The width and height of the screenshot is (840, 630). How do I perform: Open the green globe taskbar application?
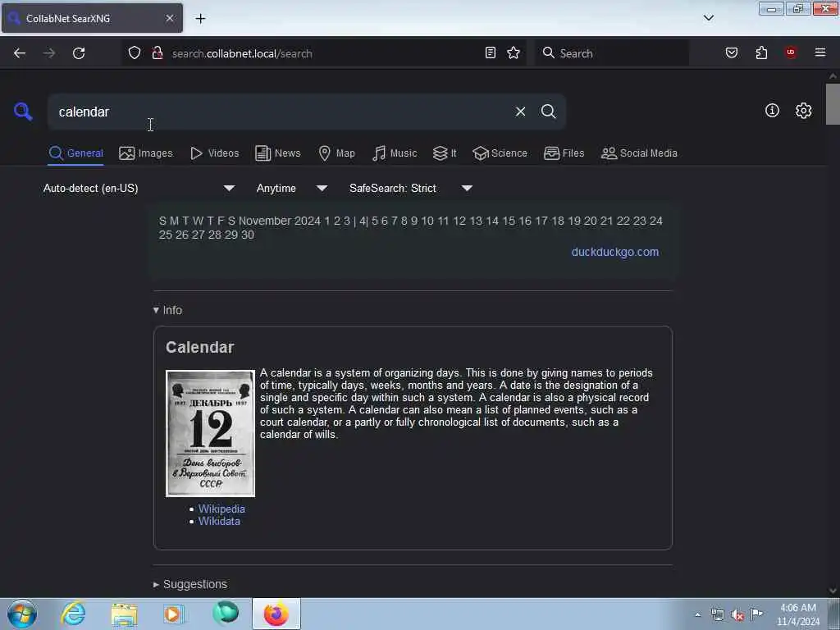click(x=226, y=613)
